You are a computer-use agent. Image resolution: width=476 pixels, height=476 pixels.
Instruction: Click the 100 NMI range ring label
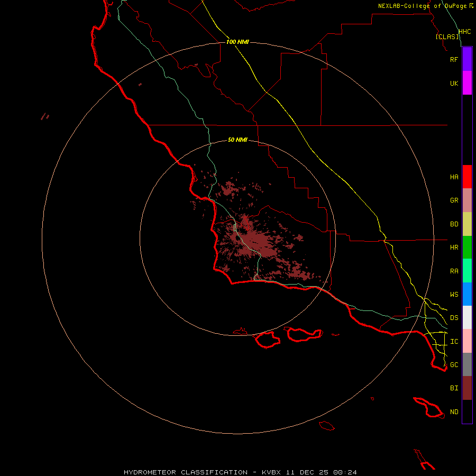pos(237,42)
